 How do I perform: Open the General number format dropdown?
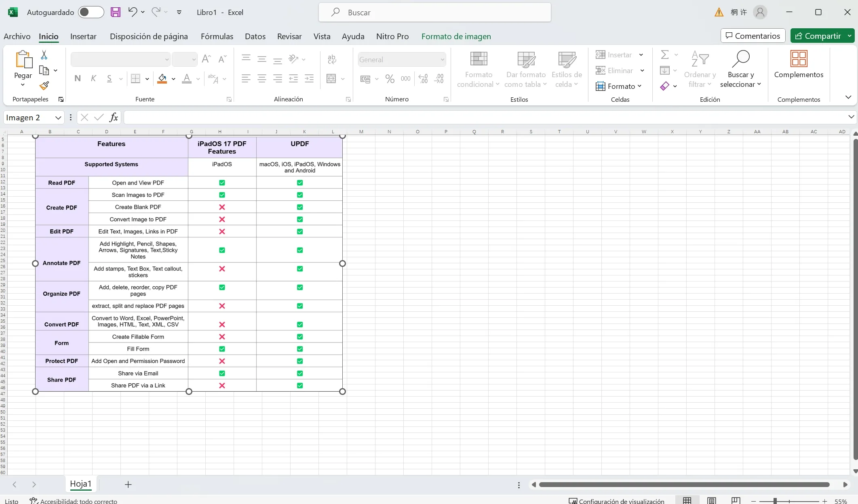(x=443, y=59)
